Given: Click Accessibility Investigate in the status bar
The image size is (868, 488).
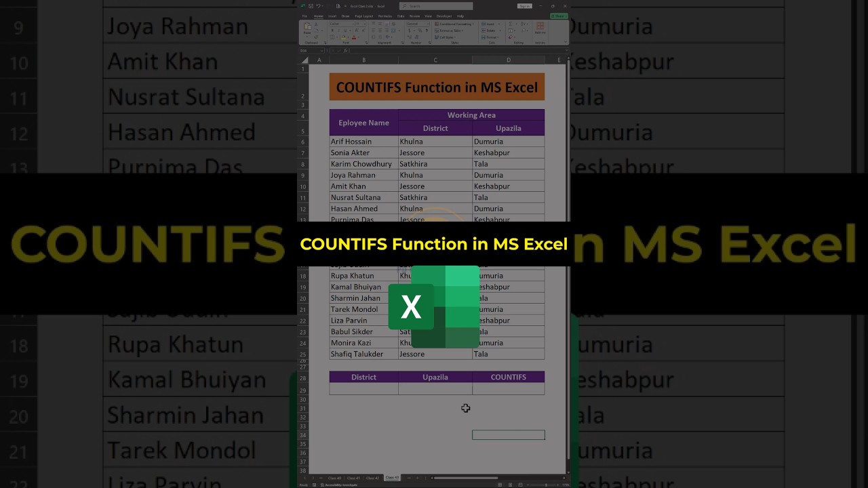Looking at the screenshot, I should coord(338,485).
